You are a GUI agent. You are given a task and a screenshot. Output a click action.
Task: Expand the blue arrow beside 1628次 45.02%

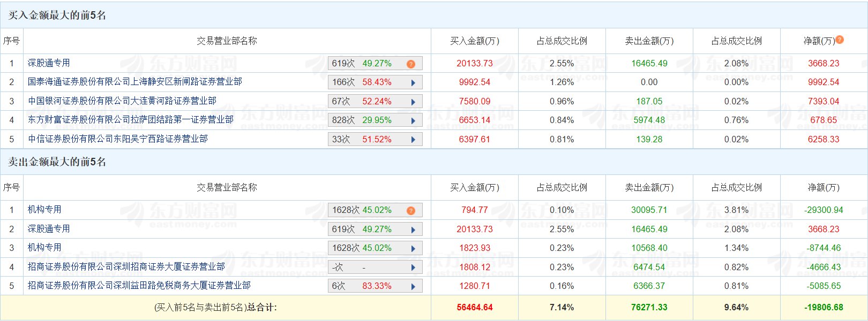coord(413,248)
